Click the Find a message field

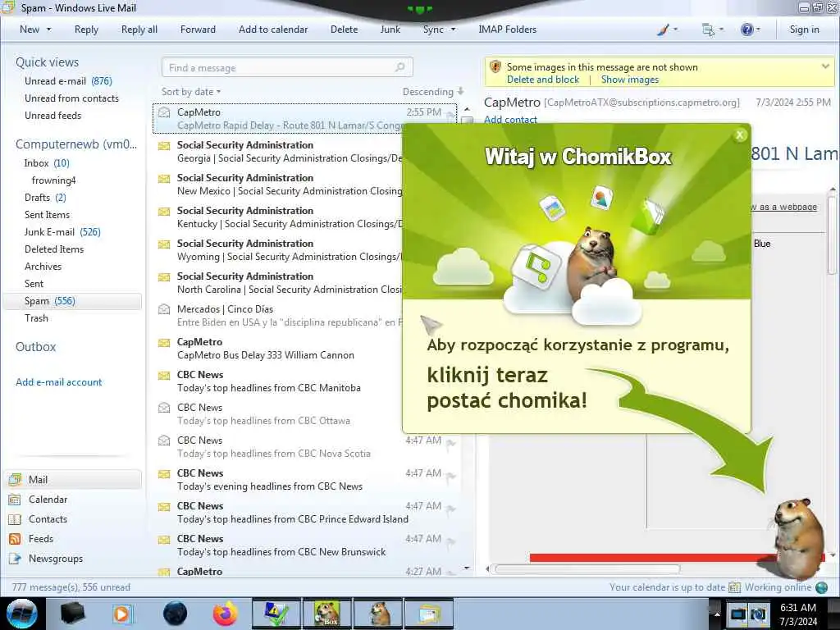pos(286,67)
